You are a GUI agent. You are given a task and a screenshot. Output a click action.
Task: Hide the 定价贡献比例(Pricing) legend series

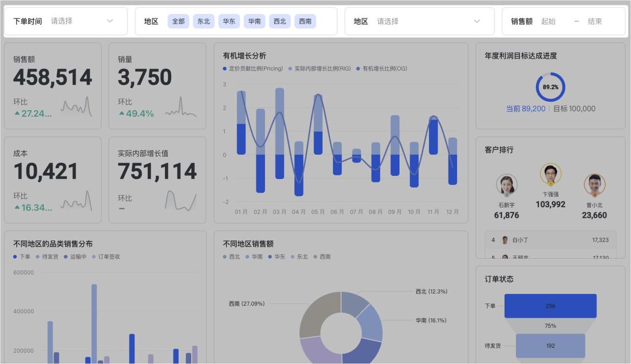coord(253,68)
